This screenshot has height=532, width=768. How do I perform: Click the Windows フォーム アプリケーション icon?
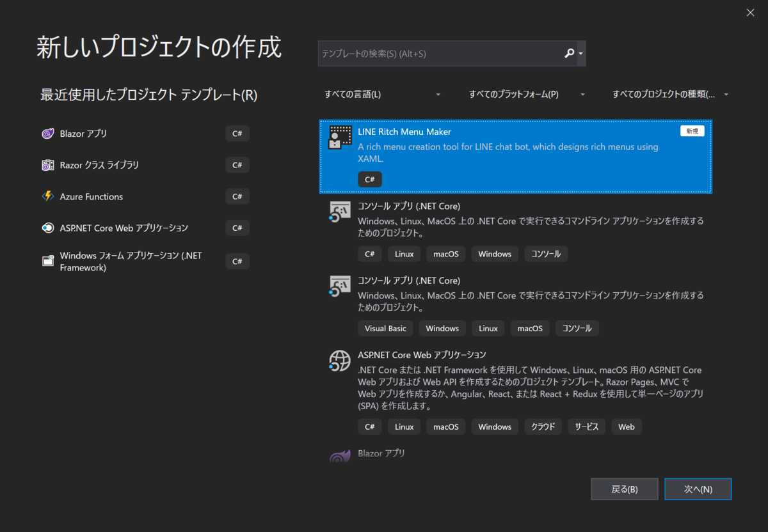point(47,261)
